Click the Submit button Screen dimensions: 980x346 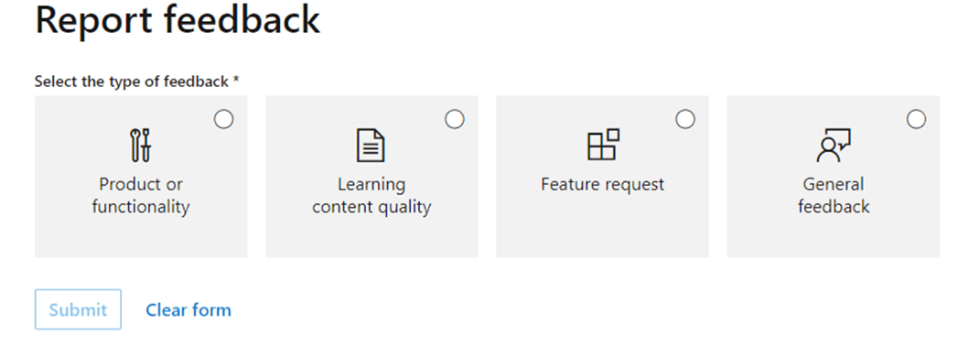(78, 309)
